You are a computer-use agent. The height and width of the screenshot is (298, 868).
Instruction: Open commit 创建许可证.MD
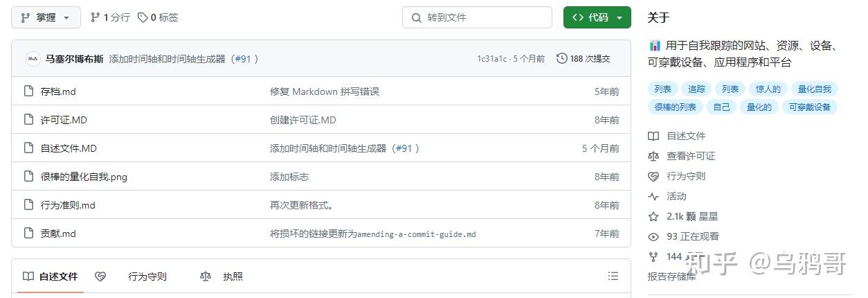303,120
